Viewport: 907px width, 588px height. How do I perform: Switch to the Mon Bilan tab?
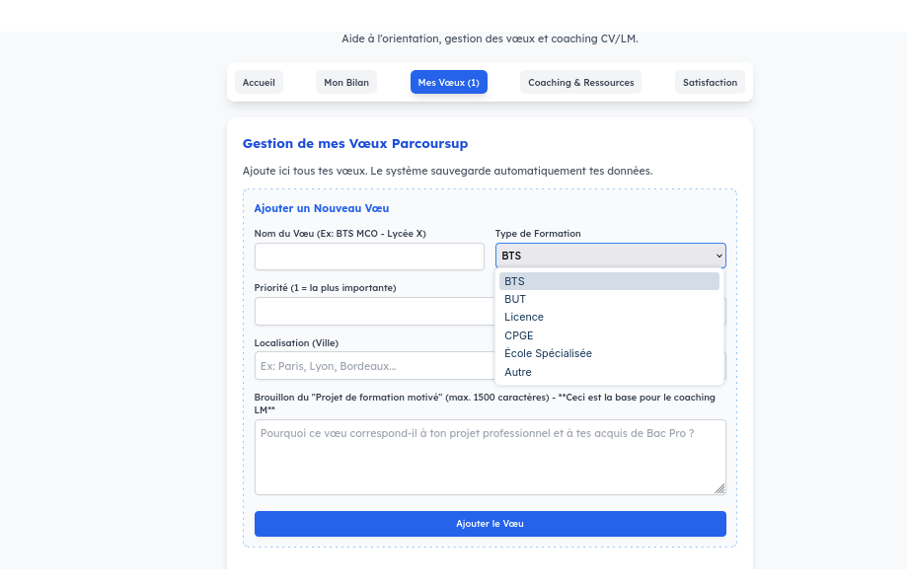(346, 82)
